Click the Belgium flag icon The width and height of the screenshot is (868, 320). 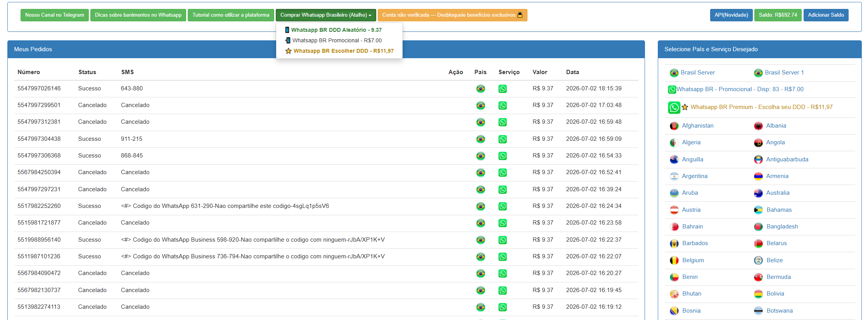pyautogui.click(x=674, y=261)
